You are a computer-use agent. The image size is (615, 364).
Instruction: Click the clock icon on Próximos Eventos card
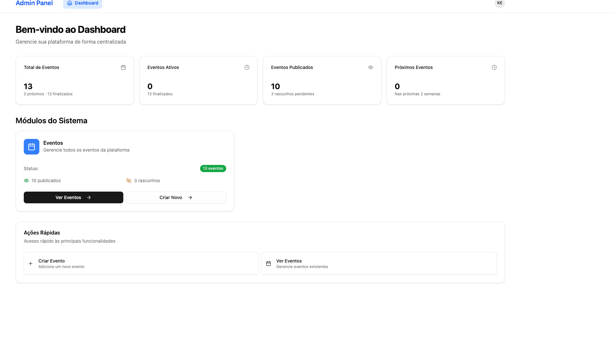click(x=494, y=67)
